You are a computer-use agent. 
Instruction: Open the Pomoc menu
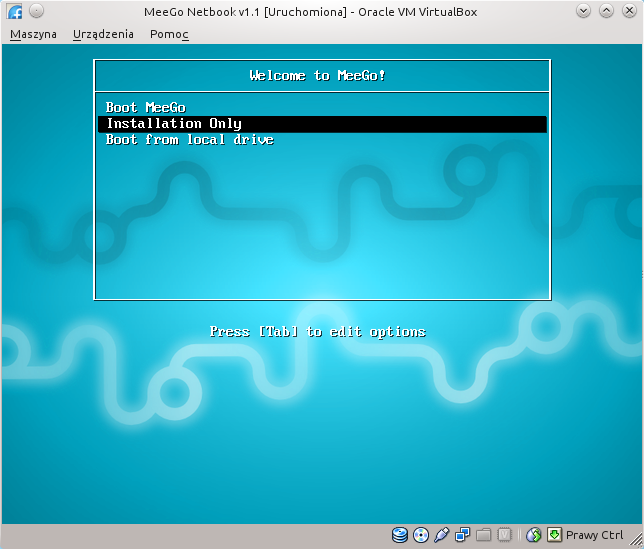pos(169,34)
